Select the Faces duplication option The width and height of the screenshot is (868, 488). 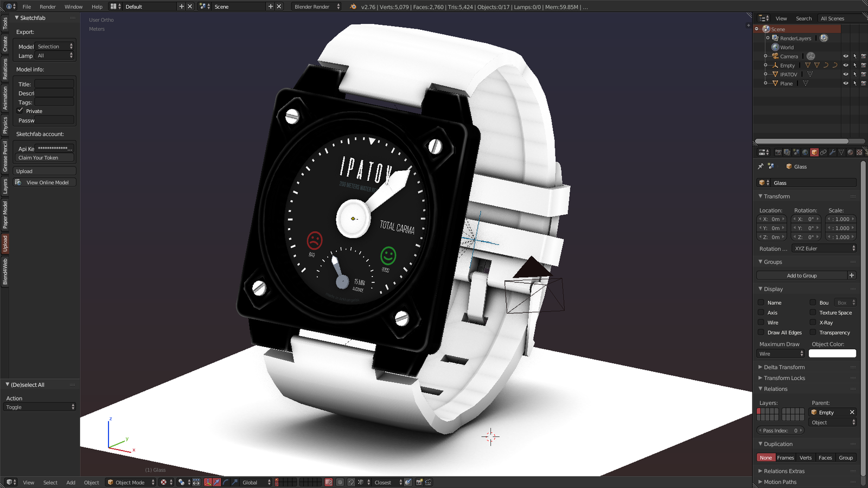click(825, 458)
